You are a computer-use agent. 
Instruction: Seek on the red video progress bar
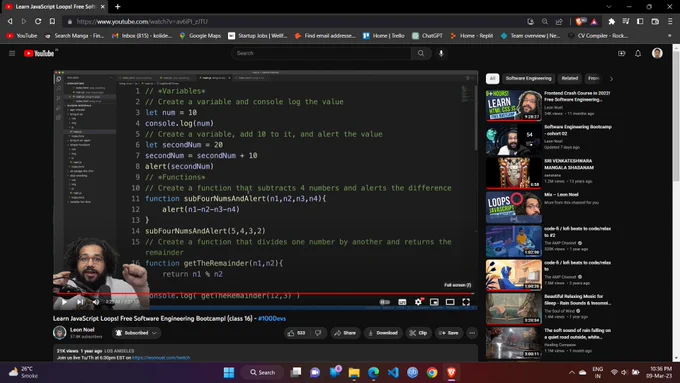click(265, 294)
